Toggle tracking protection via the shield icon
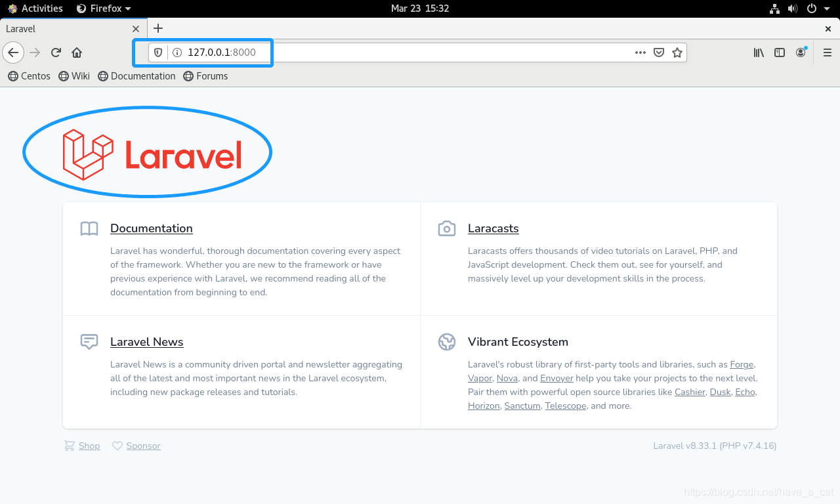Image resolution: width=840 pixels, height=504 pixels. [158, 52]
